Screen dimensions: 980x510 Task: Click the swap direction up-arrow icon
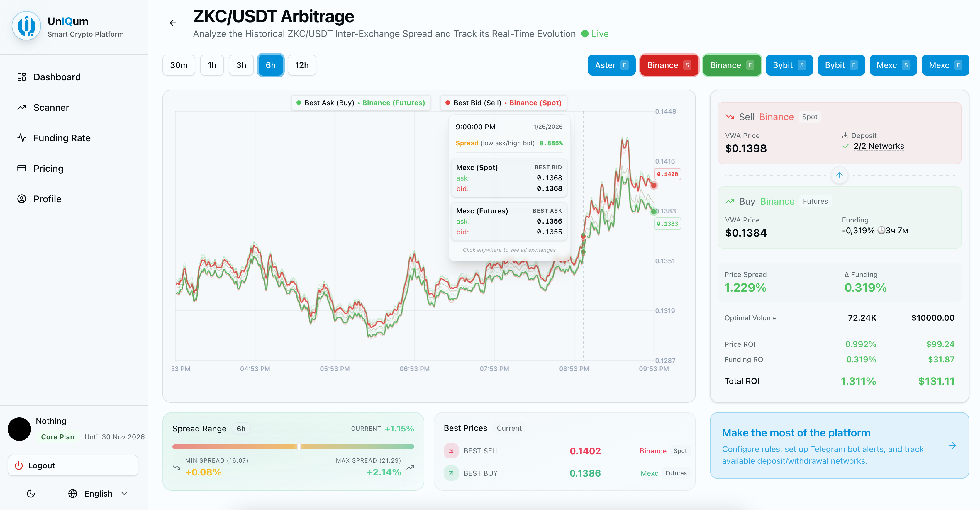839,175
